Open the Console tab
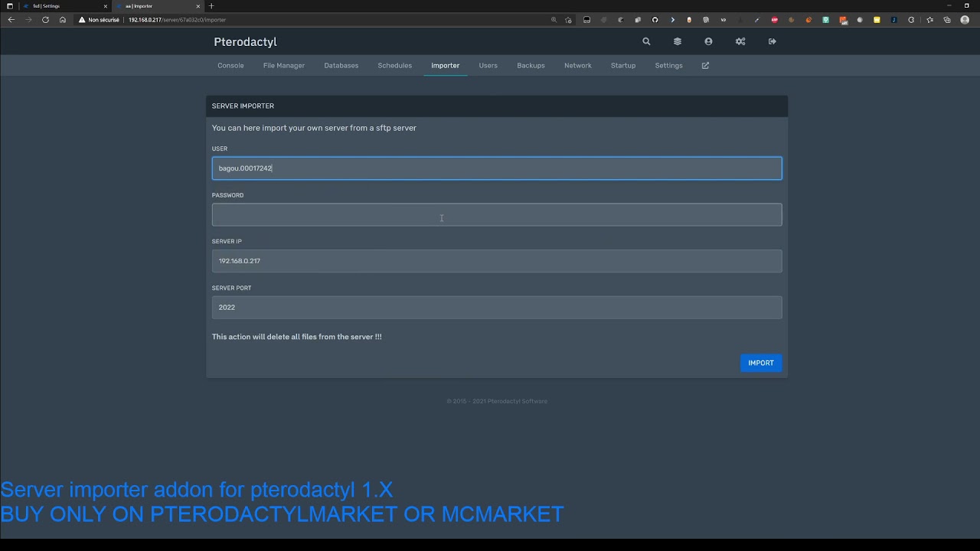Image resolution: width=980 pixels, height=551 pixels. [230, 66]
